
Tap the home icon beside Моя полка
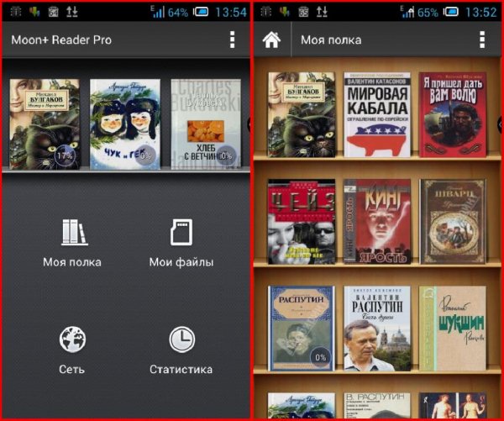tap(271, 39)
